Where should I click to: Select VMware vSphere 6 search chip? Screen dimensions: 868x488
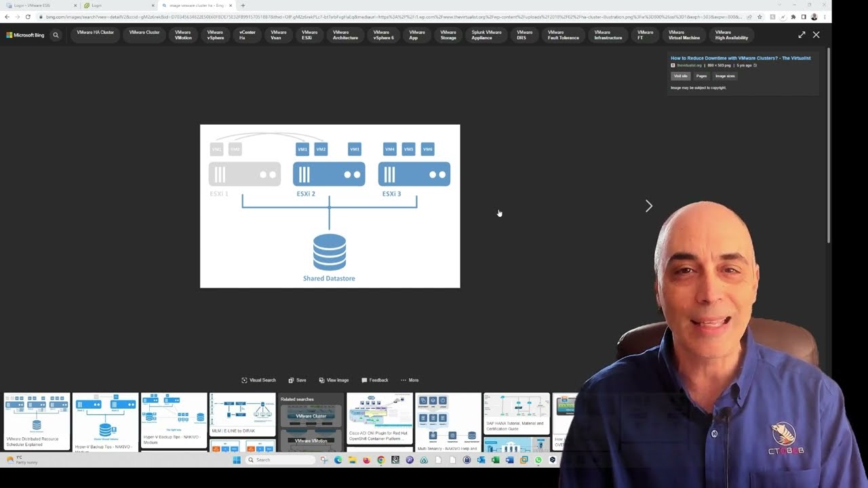tap(383, 35)
